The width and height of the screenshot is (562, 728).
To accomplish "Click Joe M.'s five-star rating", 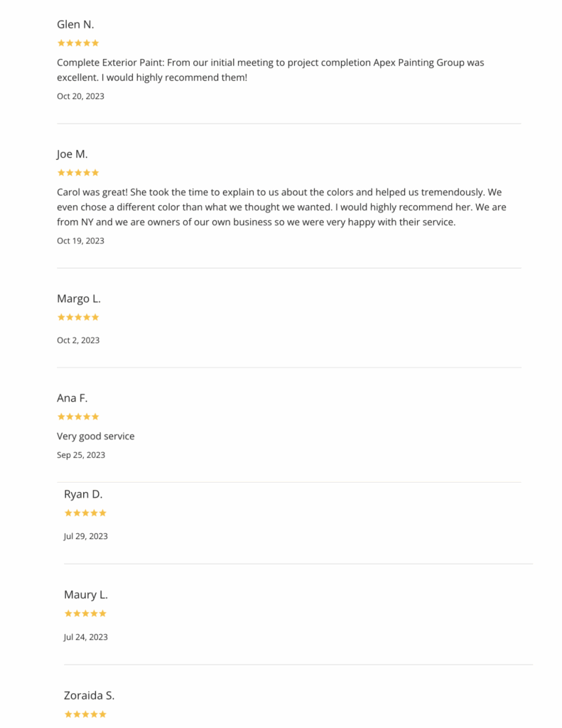I will point(78,172).
